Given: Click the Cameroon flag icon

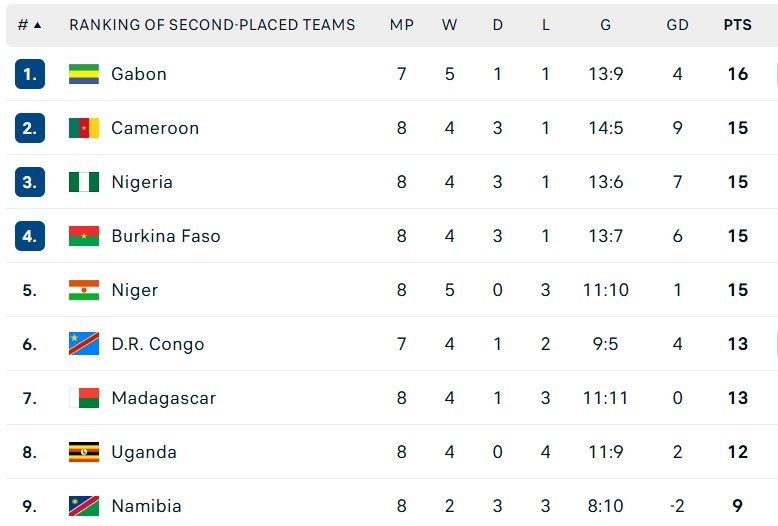Looking at the screenshot, I should 84,128.
